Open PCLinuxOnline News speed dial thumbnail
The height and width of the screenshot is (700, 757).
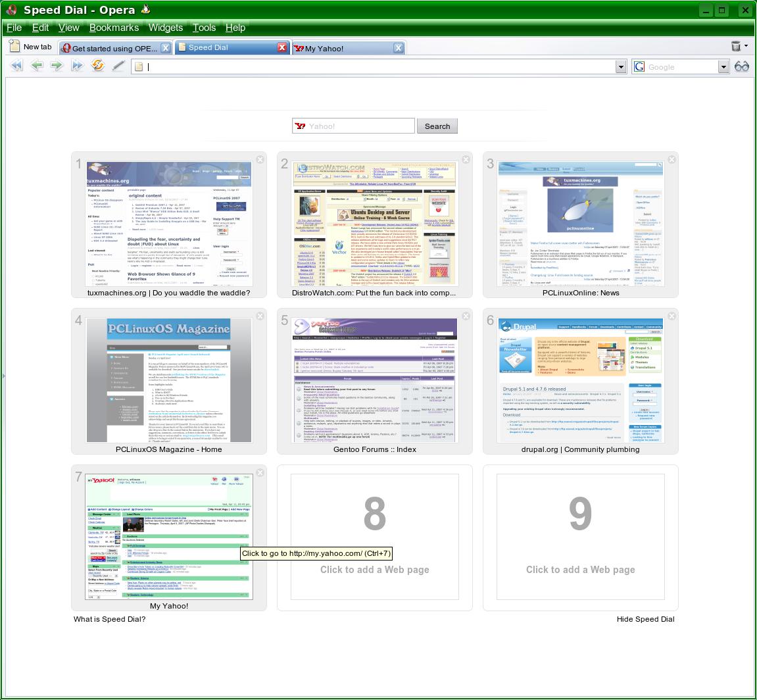pyautogui.click(x=580, y=224)
